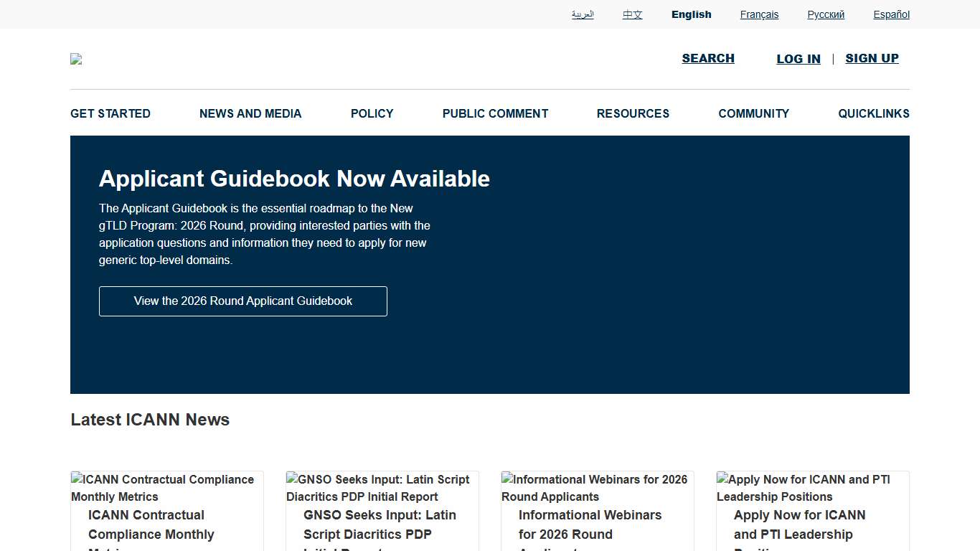Click SIGN UP to create an account
Image resolution: width=980 pixels, height=551 pixels.
coord(872,58)
